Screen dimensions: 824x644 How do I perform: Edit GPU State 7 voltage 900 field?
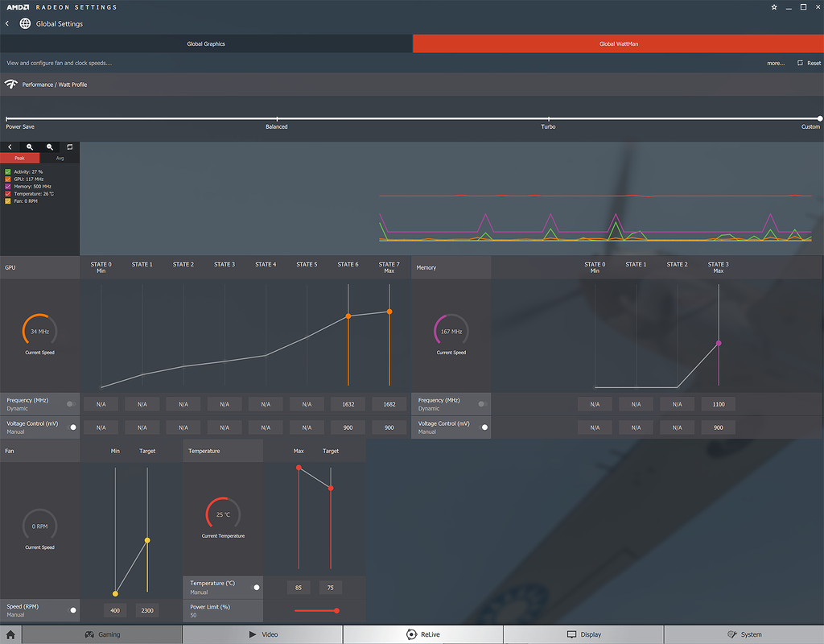(389, 427)
